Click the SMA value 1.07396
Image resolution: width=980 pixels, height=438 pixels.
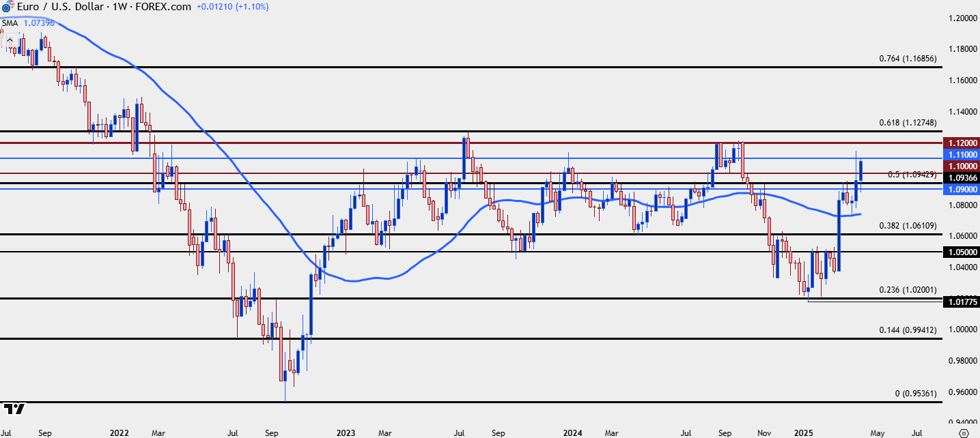coord(38,23)
